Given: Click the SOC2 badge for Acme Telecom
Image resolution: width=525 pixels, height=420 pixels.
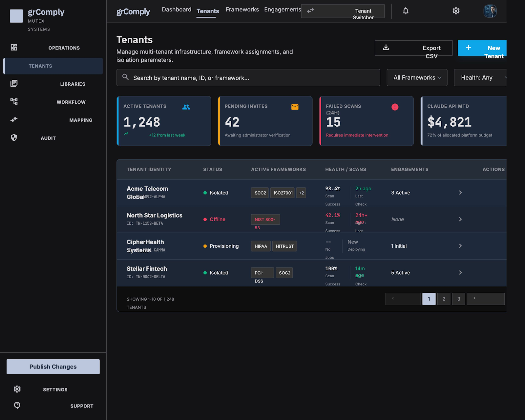Looking at the screenshot, I should (260, 193).
